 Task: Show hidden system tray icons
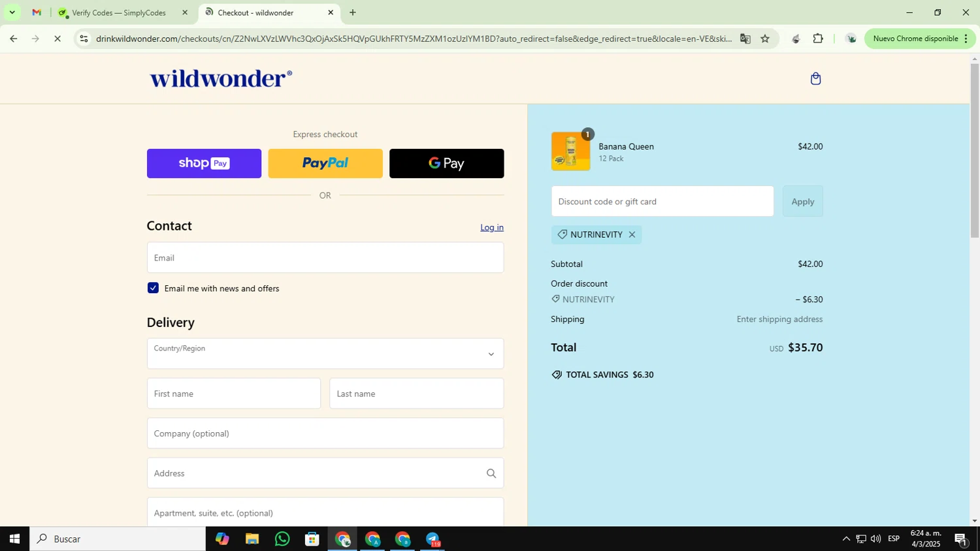(846, 539)
